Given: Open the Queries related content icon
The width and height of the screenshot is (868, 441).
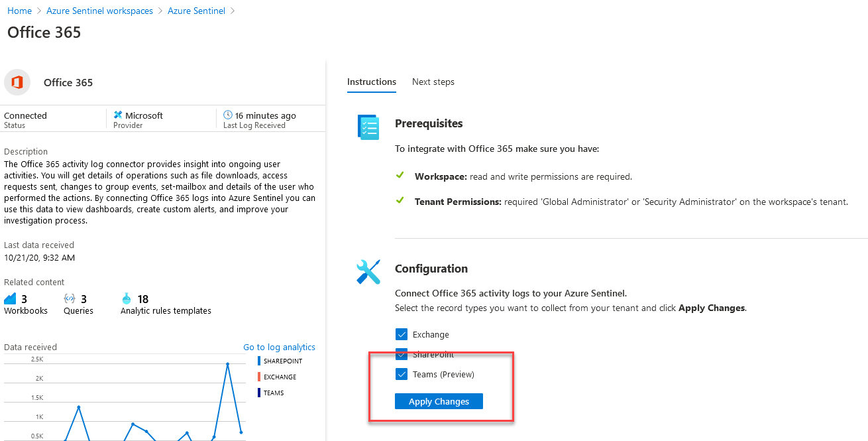Looking at the screenshot, I should [x=70, y=299].
